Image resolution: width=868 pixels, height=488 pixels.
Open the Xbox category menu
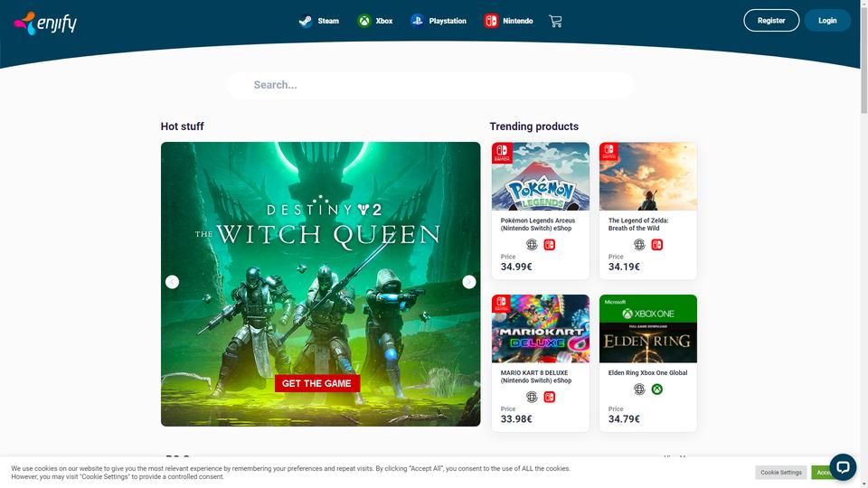[x=375, y=21]
